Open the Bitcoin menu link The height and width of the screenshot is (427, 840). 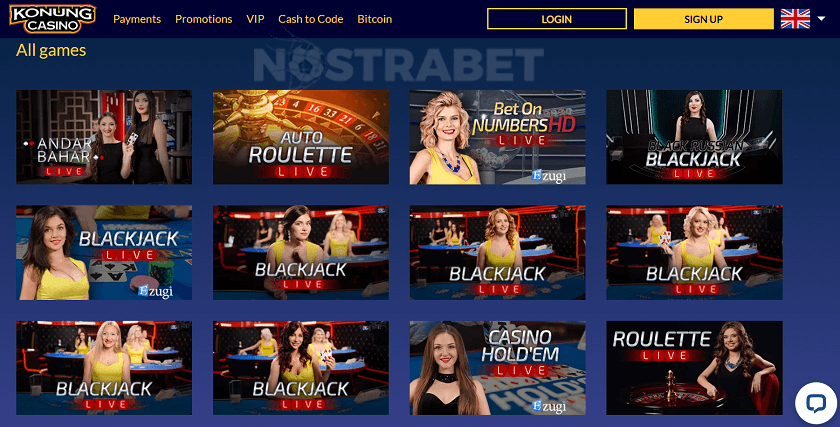(374, 19)
